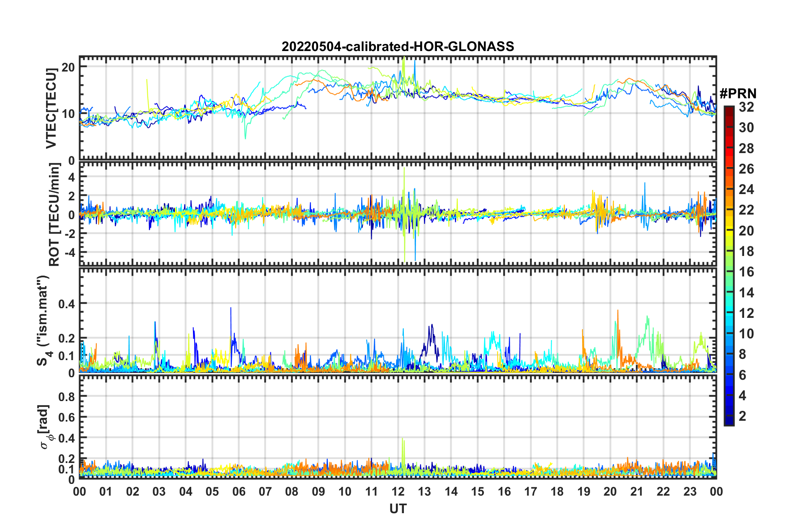The image size is (796, 532).
Task: Click S4 y-axis tick label 0.2
Action: tap(67, 338)
